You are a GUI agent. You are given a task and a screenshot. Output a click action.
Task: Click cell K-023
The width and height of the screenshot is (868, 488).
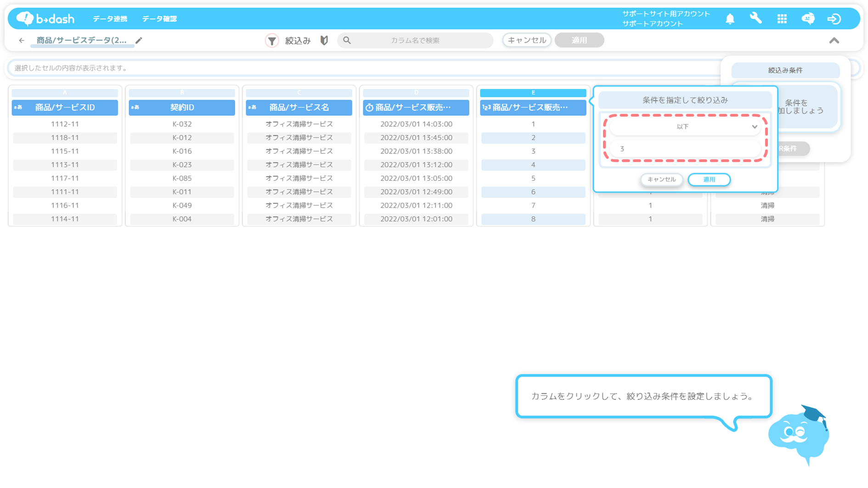[x=182, y=165]
